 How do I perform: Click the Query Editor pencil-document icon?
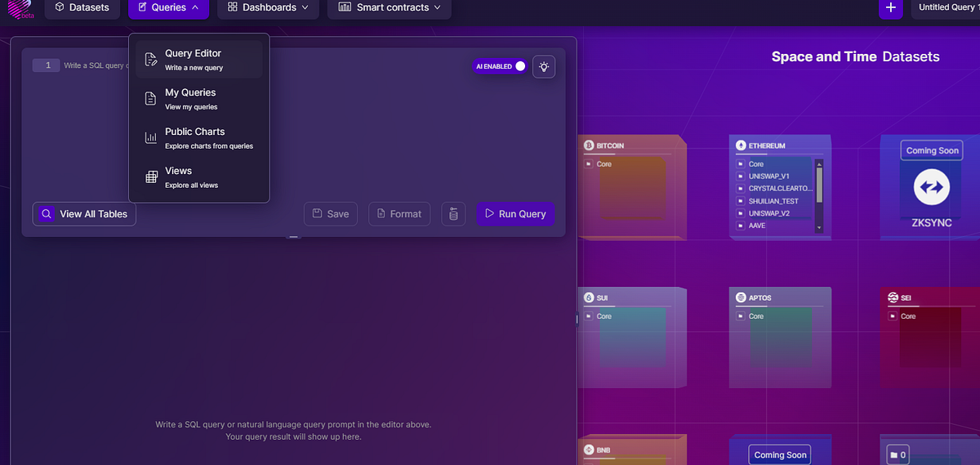(x=151, y=60)
